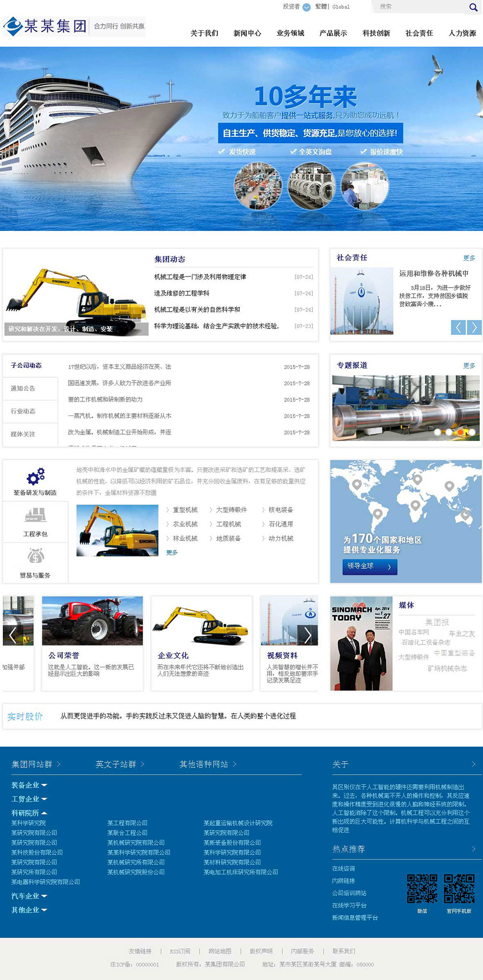Open the 在线咨询 link
The image size is (483, 980).
point(343,868)
